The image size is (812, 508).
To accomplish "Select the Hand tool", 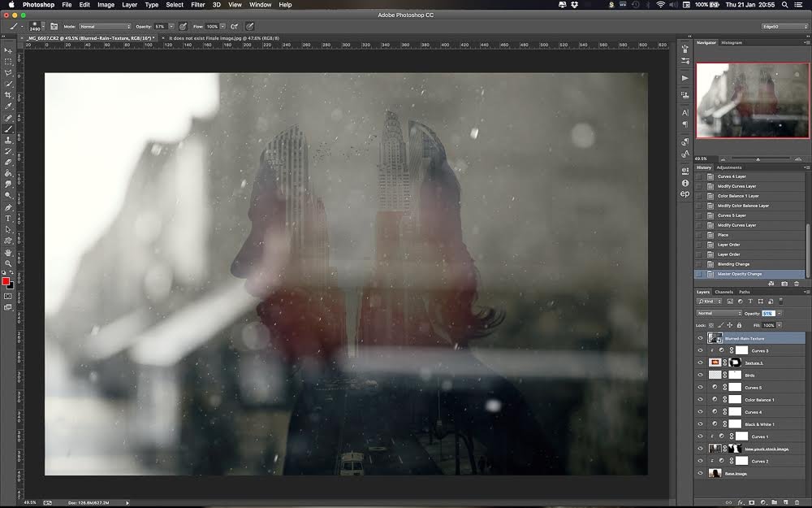I will click(8, 252).
